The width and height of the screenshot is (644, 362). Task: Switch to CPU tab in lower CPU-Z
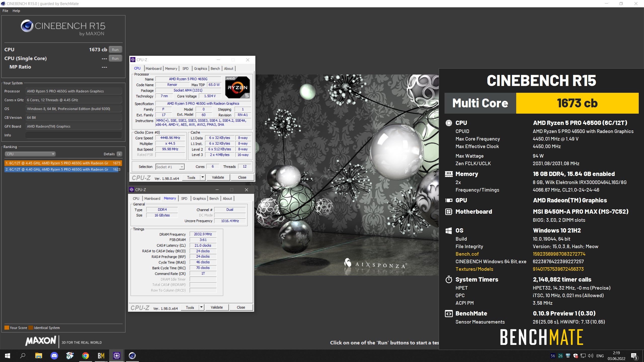point(136,198)
